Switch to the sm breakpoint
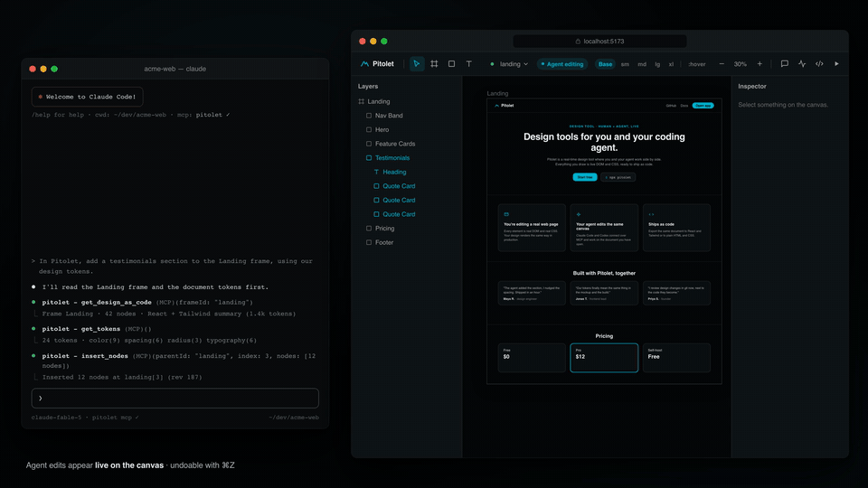 pos(625,64)
